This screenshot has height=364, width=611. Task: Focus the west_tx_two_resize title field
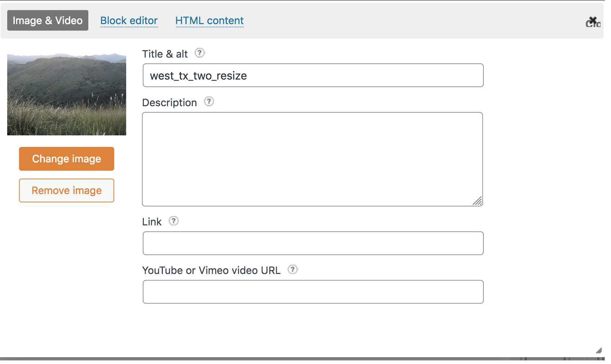pos(313,75)
